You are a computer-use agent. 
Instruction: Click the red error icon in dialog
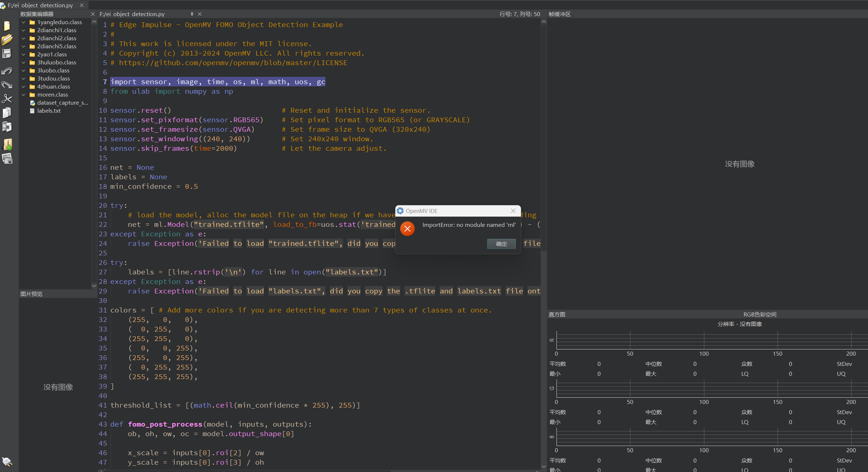tap(407, 229)
